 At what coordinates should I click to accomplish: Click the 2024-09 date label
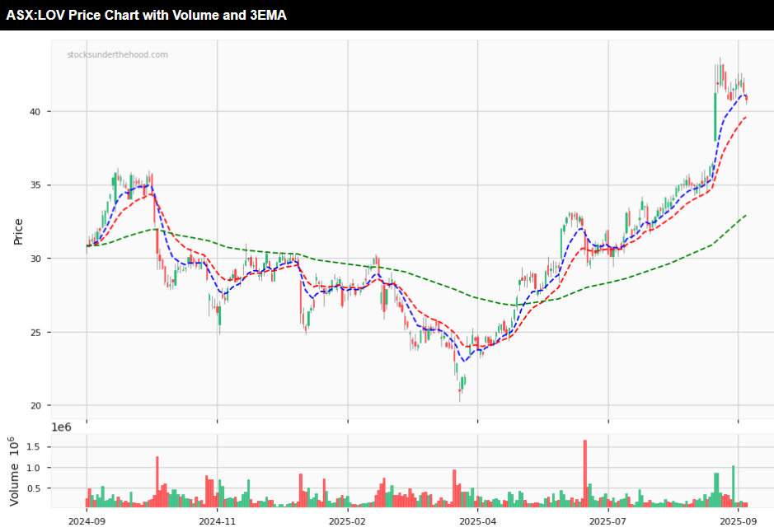(87, 520)
